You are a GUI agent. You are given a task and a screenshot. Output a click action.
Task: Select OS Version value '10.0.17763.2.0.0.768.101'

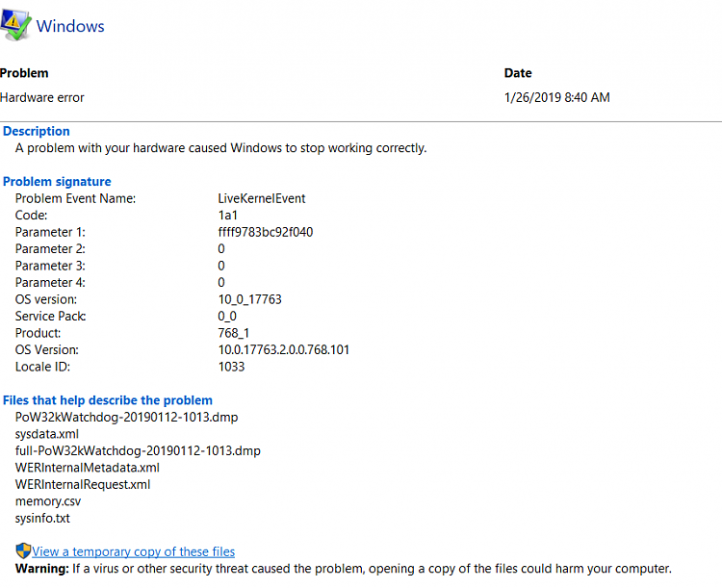pos(284,350)
